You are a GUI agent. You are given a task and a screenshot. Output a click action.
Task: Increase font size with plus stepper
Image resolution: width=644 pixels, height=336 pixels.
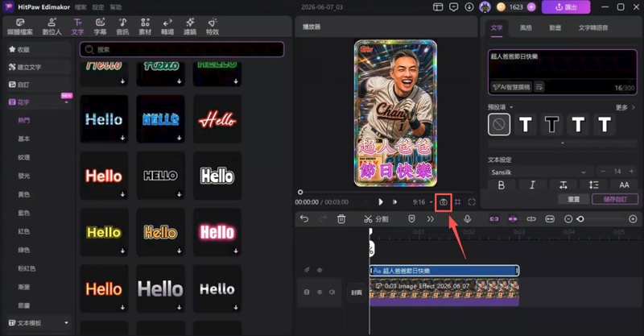(632, 171)
